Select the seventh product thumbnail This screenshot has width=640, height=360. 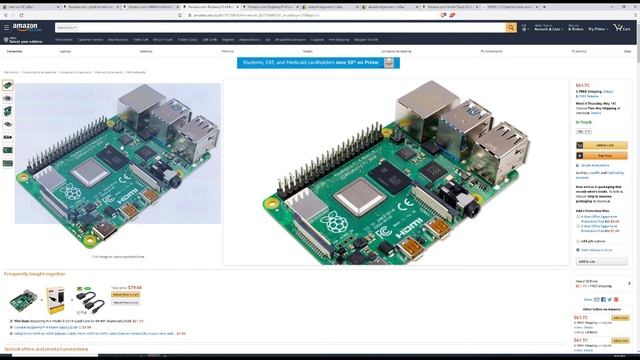[8, 163]
